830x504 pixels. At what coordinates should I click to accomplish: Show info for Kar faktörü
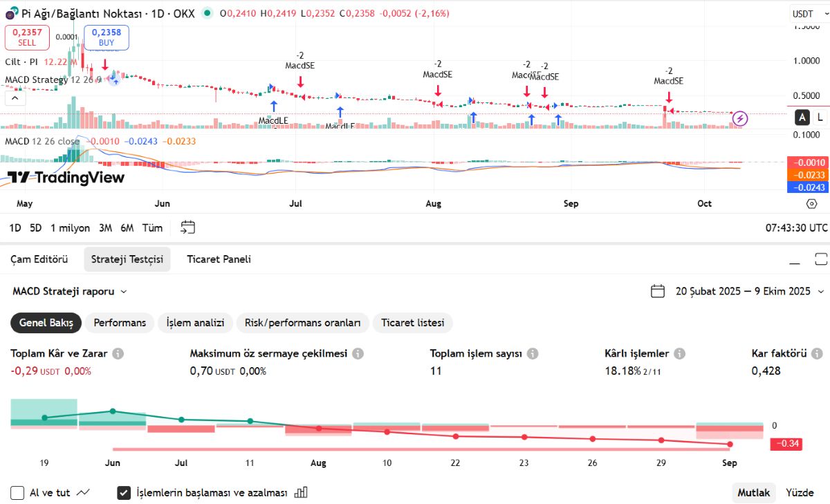(817, 353)
